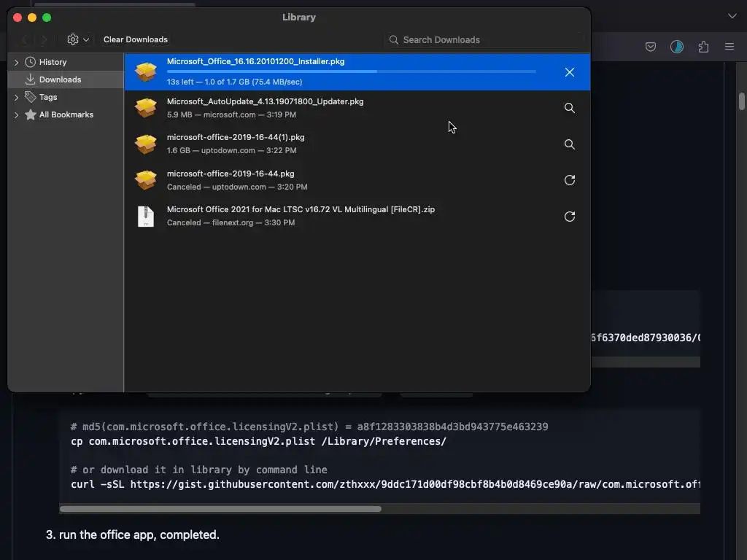Viewport: 747px width, 560px height.
Task: Go back in Library window
Action: [x=26, y=40]
